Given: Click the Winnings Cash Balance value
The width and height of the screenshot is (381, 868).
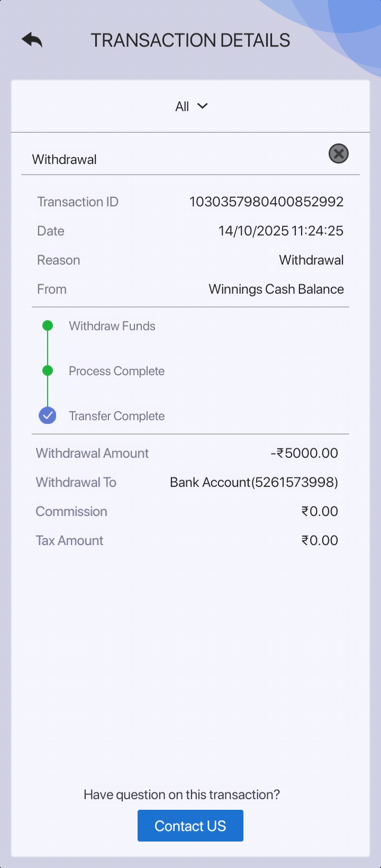Looking at the screenshot, I should point(276,289).
